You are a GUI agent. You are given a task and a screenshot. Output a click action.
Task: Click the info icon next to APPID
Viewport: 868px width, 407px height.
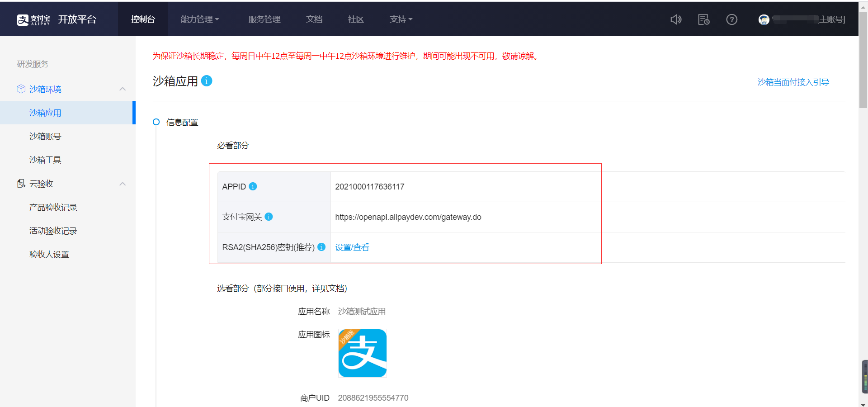click(x=253, y=186)
